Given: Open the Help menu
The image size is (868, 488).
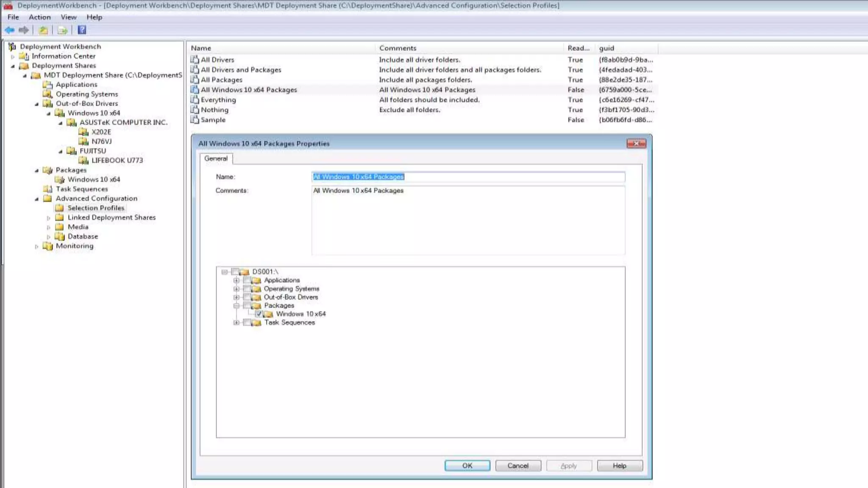Looking at the screenshot, I should [94, 17].
